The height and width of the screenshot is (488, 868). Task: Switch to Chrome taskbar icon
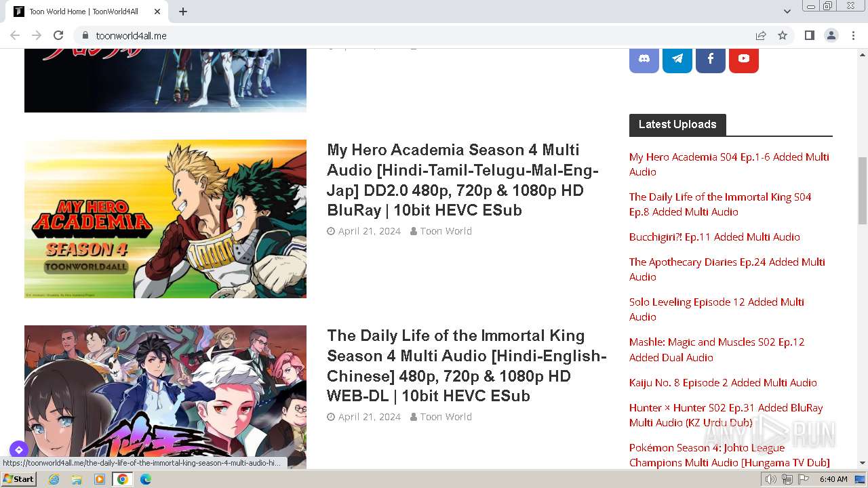click(x=123, y=479)
